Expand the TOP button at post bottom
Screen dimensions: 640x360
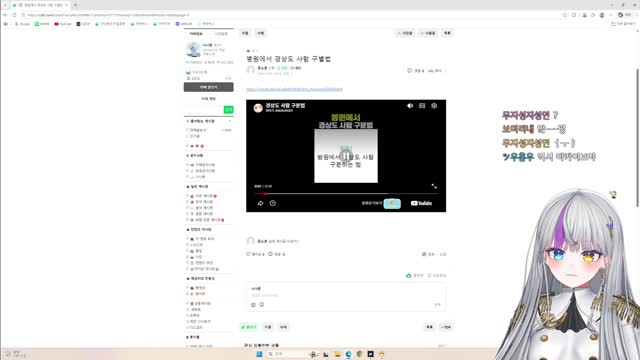(446, 327)
